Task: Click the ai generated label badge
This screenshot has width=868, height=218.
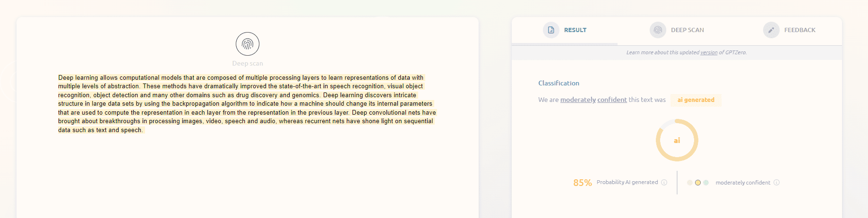Action: (x=696, y=100)
